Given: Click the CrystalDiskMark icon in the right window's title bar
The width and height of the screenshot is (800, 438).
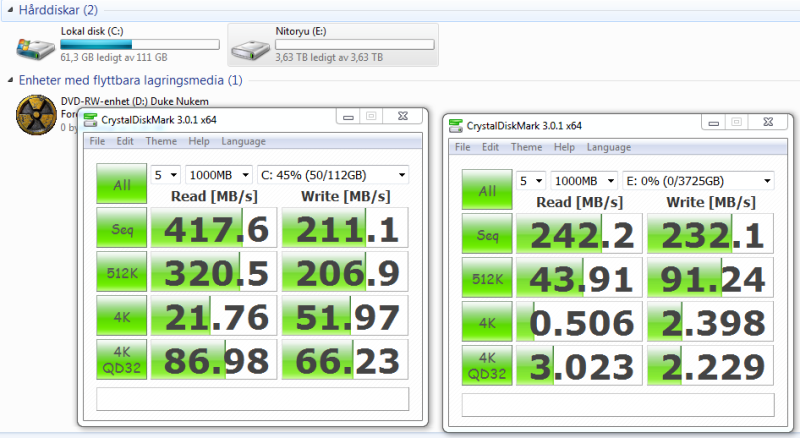Looking at the screenshot, I should point(456,126).
